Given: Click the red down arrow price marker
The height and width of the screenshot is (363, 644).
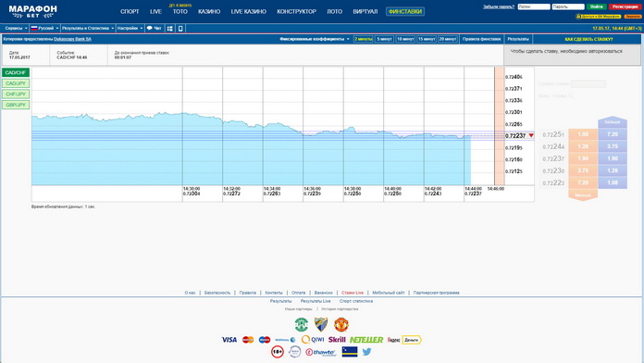Looking at the screenshot, I should 531,135.
